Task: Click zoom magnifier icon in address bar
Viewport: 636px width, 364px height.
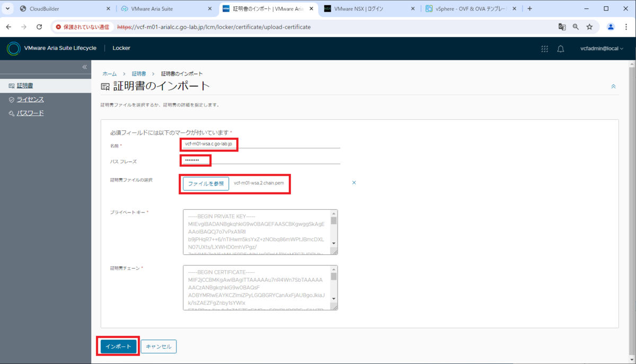Action: (x=576, y=26)
